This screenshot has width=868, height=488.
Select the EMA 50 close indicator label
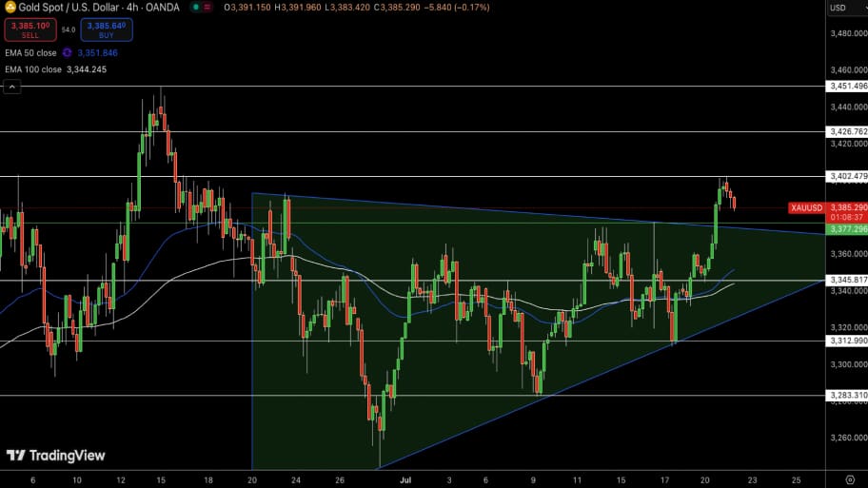tap(31, 53)
